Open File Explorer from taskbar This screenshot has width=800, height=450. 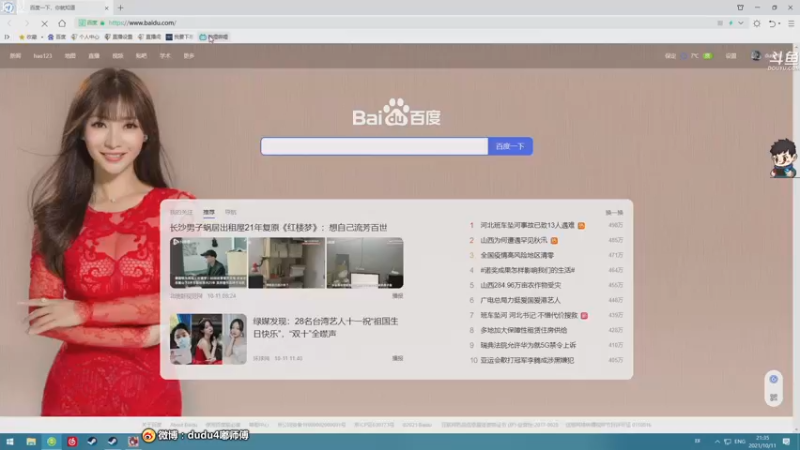[x=31, y=441]
